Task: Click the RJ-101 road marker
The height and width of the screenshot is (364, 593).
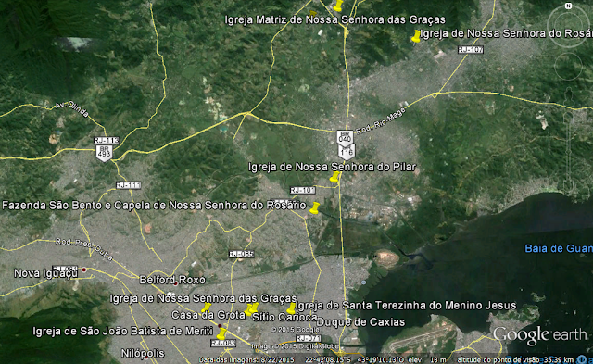Action: 303,190
